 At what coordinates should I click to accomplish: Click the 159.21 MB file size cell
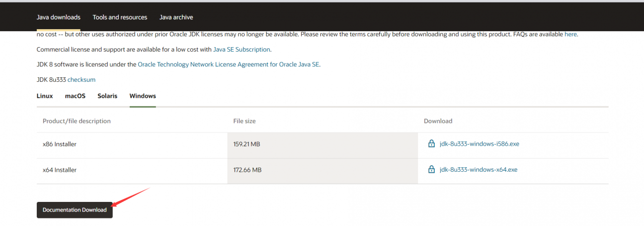point(247,144)
